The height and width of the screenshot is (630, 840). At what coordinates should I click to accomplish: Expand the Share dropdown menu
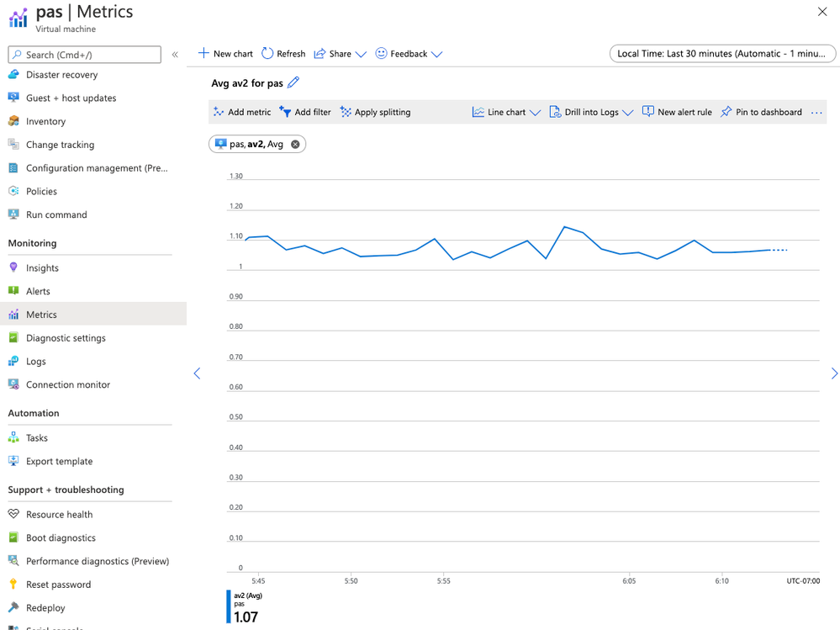(361, 55)
